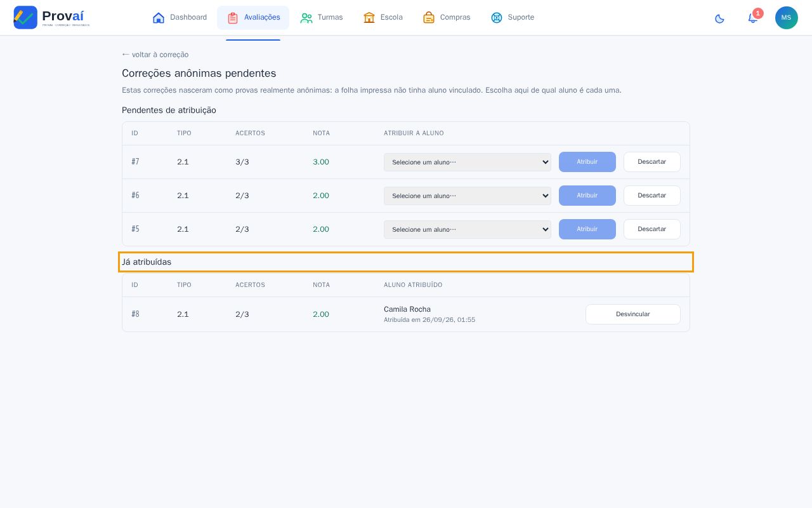Image resolution: width=812 pixels, height=508 pixels.
Task: Click the Suporte lifebuoy icon
Action: point(497,18)
